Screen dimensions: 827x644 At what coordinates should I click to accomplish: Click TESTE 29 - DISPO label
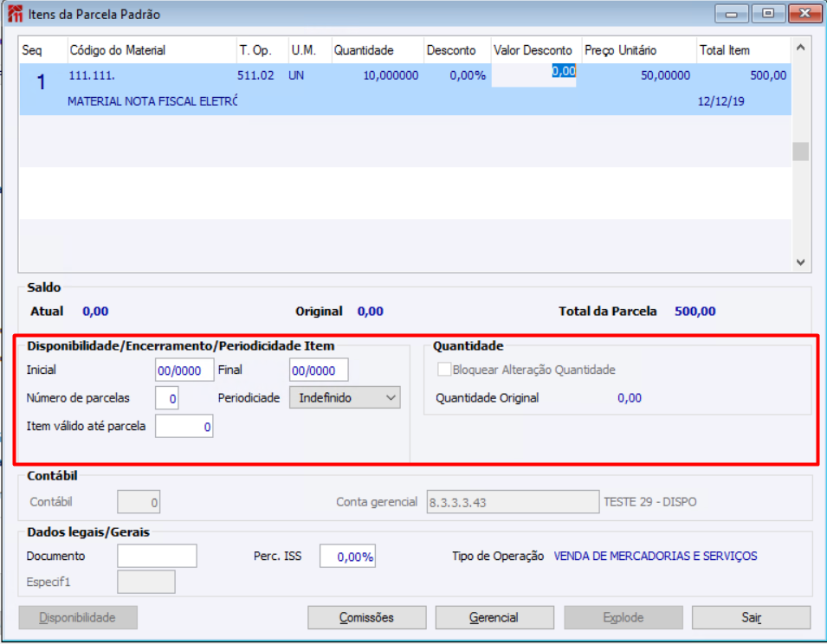tap(649, 502)
